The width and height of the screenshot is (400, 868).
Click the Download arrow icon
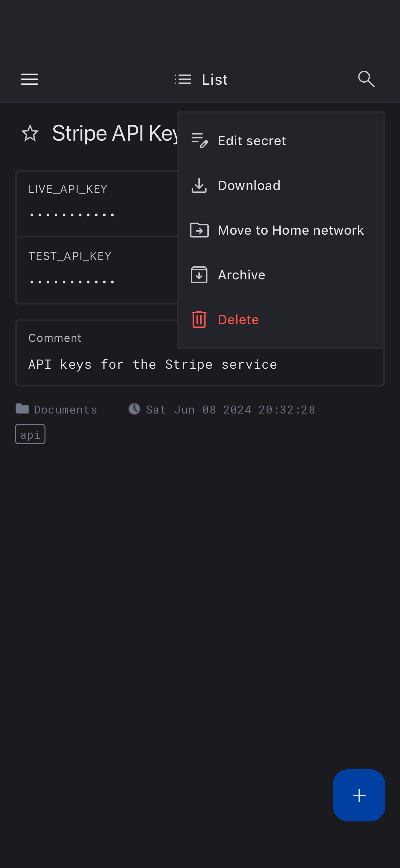(x=199, y=185)
